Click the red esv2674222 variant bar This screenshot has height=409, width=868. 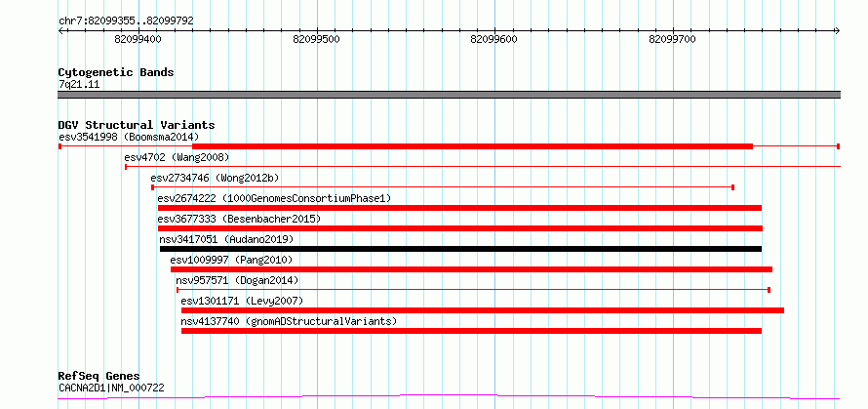click(459, 208)
